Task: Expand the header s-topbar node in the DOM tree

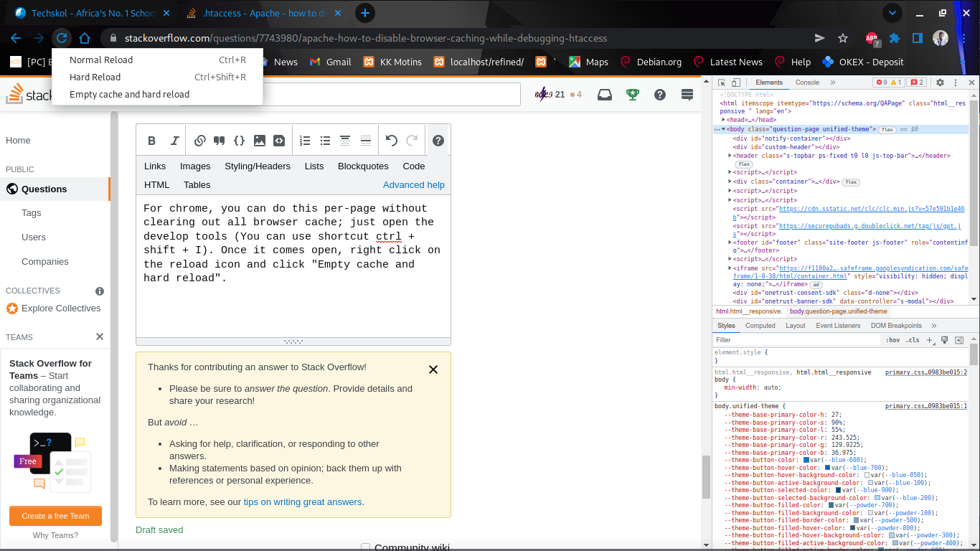Action: (x=730, y=156)
